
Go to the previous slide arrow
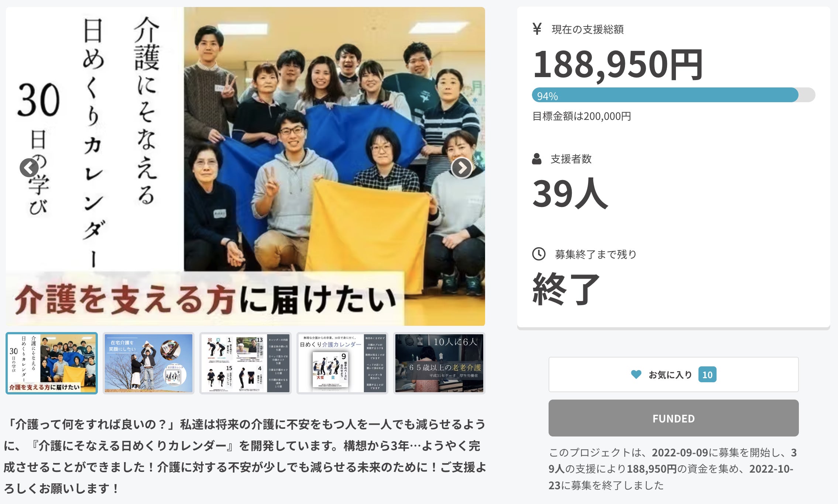(29, 168)
